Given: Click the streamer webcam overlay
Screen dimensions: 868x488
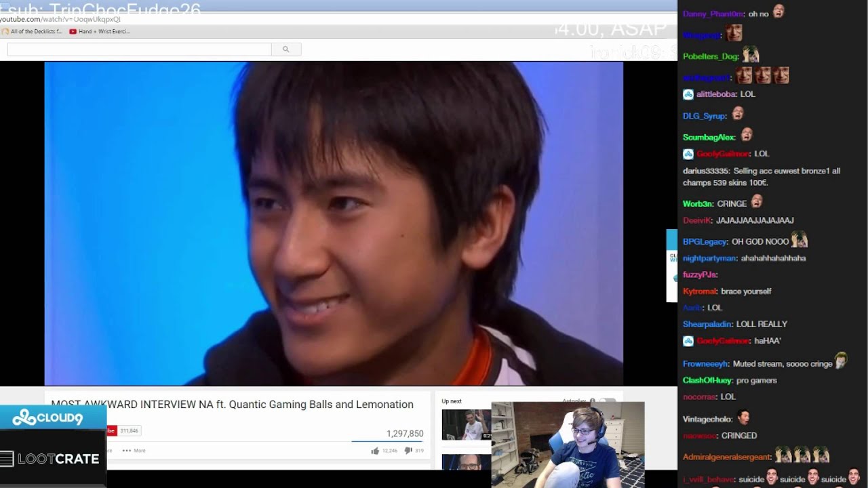Looking at the screenshot, I should pos(568,445).
